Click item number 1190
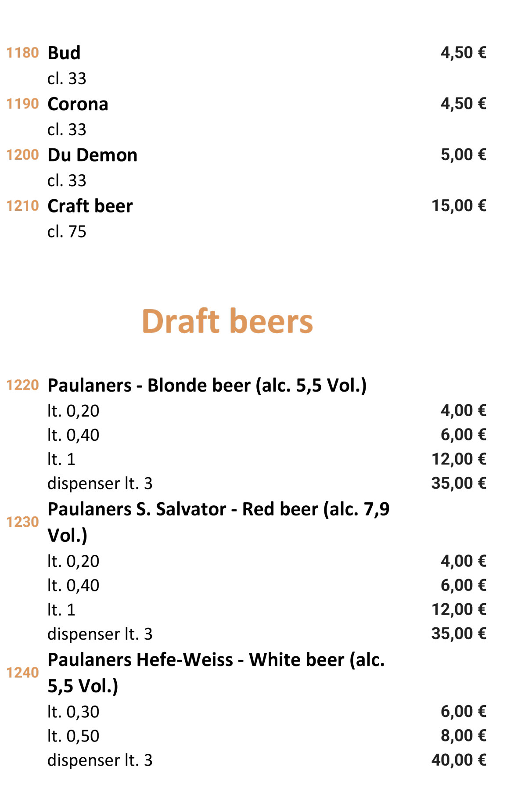Image resolution: width=532 pixels, height=810 pixels. click(x=22, y=104)
